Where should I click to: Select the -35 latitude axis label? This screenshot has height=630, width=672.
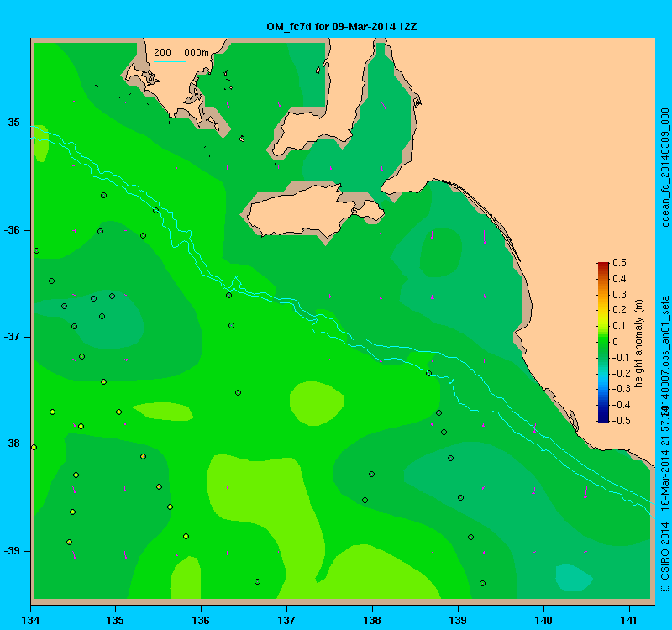pos(13,123)
